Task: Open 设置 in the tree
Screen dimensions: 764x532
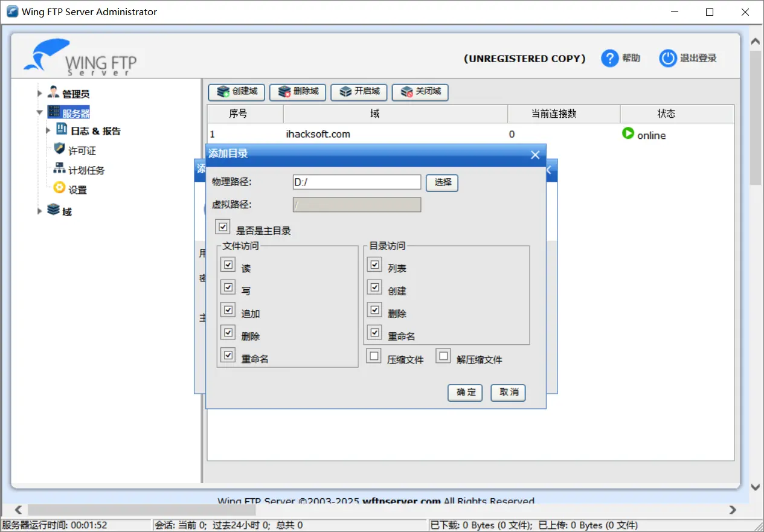Action: tap(77, 190)
